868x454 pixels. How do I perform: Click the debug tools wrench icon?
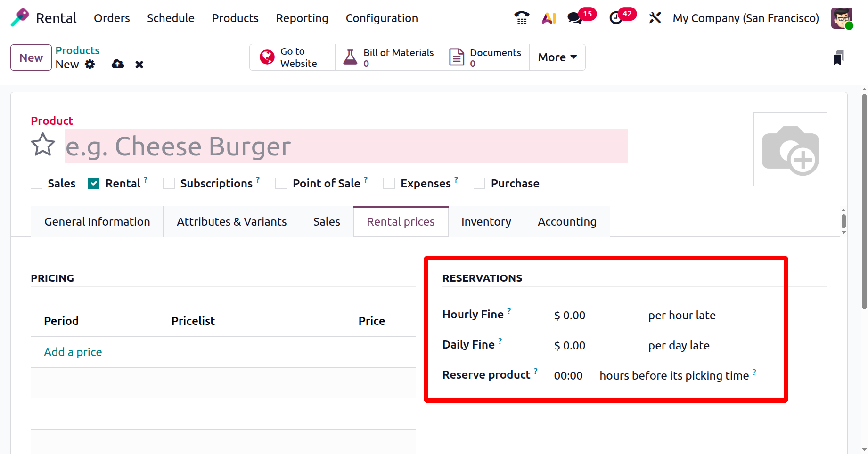click(655, 18)
